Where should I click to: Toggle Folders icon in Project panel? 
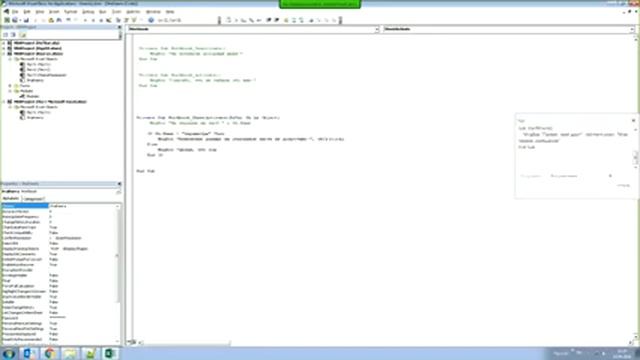(22, 35)
